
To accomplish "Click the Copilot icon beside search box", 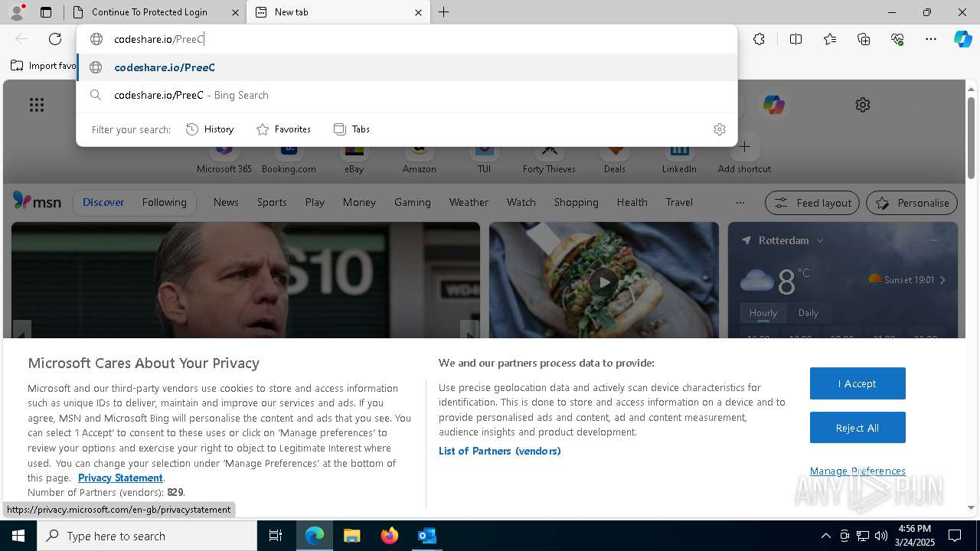I will pos(773,105).
